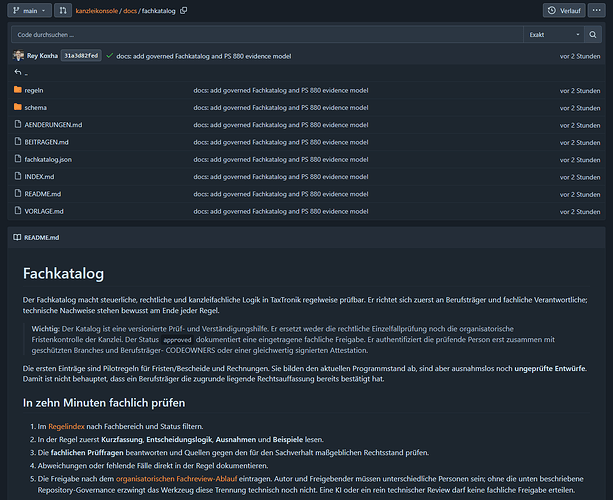The height and width of the screenshot is (500, 613).
Task: Open the main branch dropdown
Action: (29, 11)
